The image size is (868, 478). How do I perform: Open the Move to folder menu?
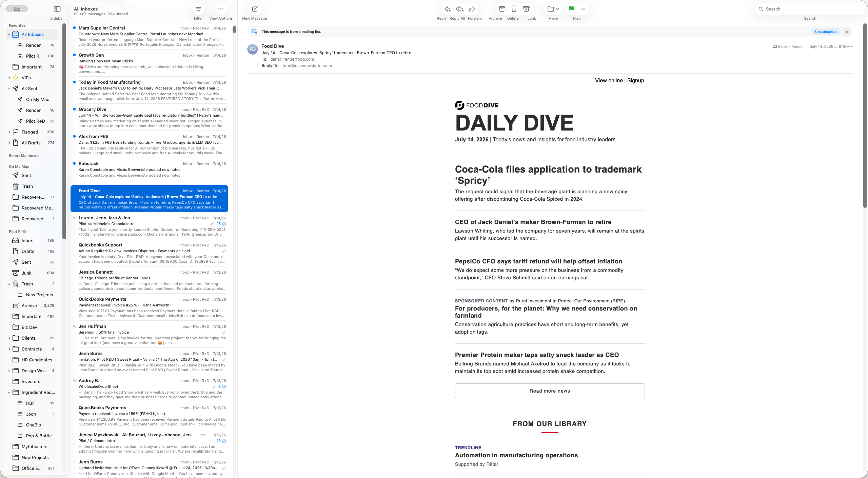553,9
